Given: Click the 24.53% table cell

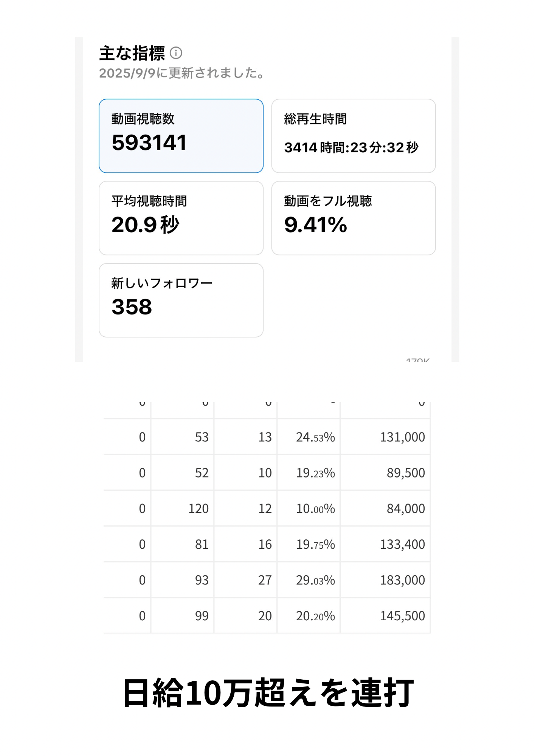Looking at the screenshot, I should [x=315, y=437].
